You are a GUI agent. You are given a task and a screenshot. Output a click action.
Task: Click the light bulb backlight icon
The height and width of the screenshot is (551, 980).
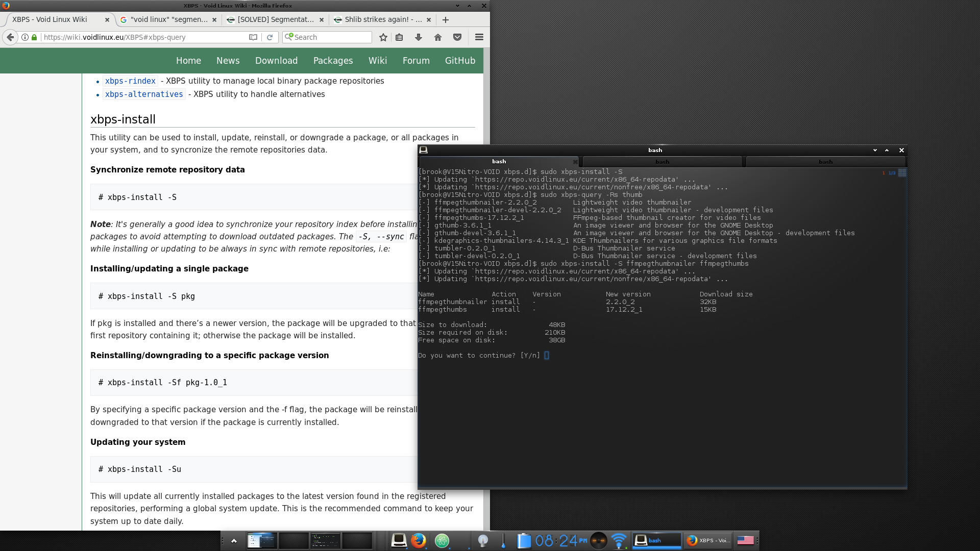tap(483, 540)
